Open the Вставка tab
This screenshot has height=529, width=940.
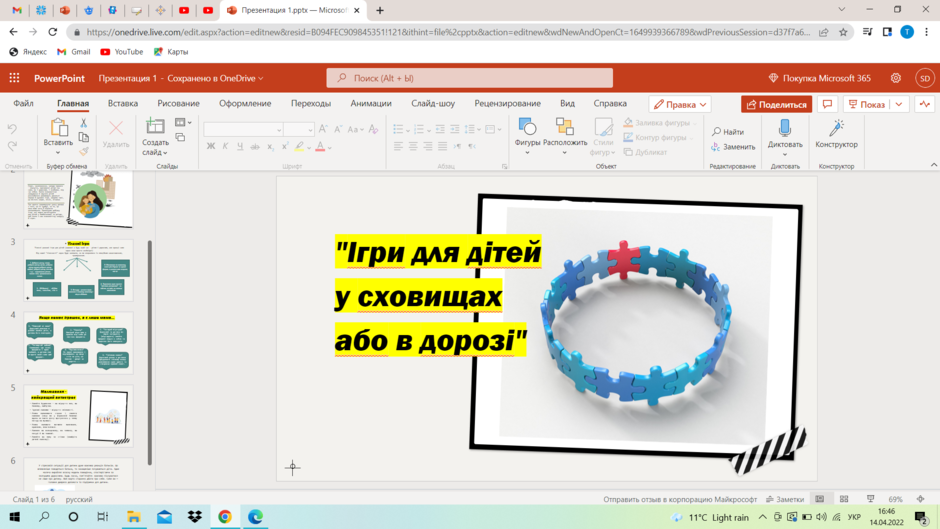[123, 103]
